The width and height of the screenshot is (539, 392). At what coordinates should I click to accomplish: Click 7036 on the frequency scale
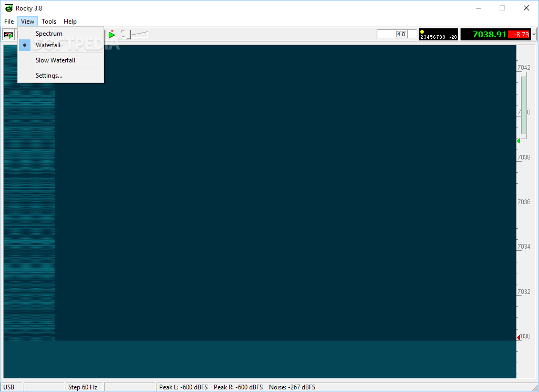(524, 202)
